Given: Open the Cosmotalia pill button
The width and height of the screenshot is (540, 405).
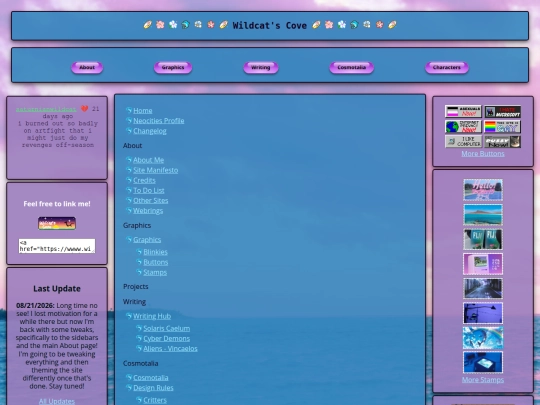Looking at the screenshot, I should tap(352, 68).
